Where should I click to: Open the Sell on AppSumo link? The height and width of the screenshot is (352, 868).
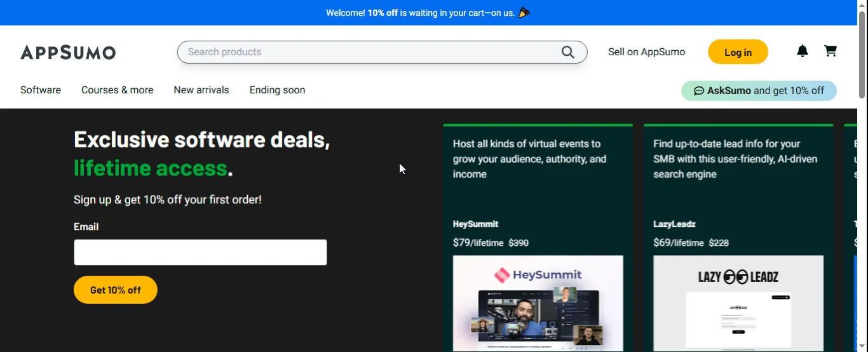(646, 52)
